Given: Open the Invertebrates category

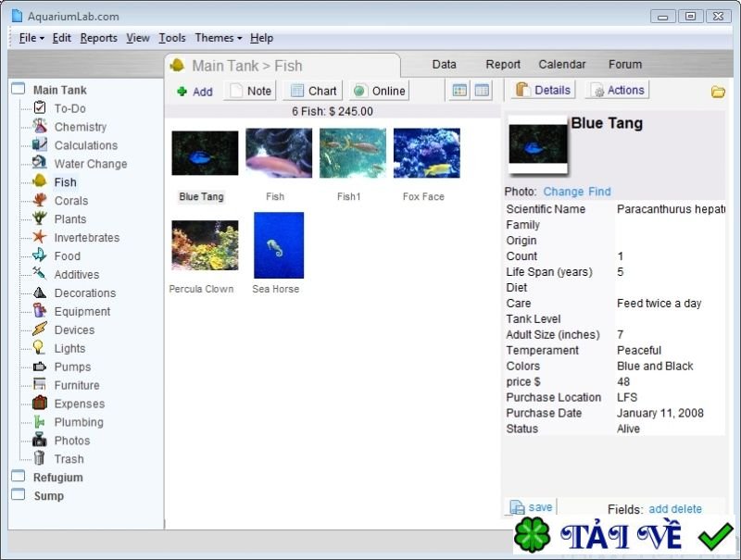Looking at the screenshot, I should [87, 238].
